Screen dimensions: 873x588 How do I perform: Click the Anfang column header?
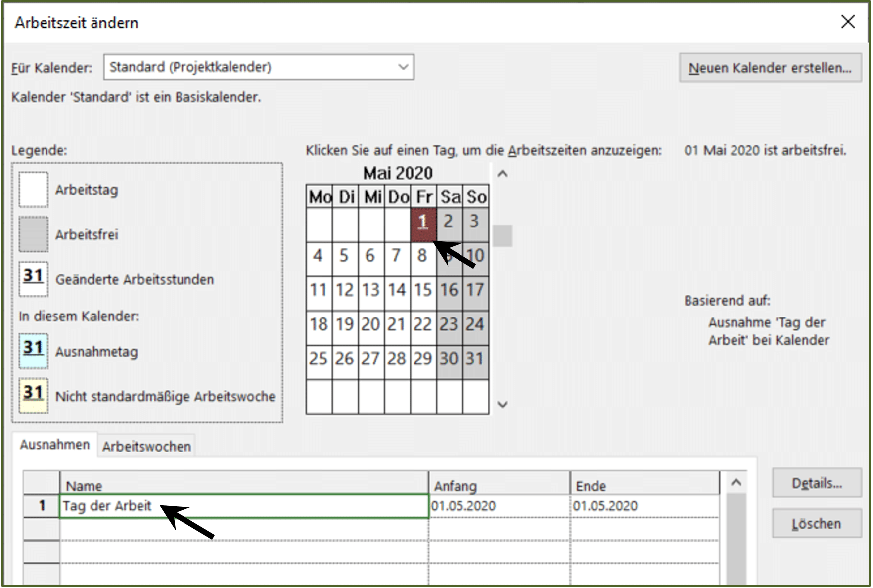[499, 483]
